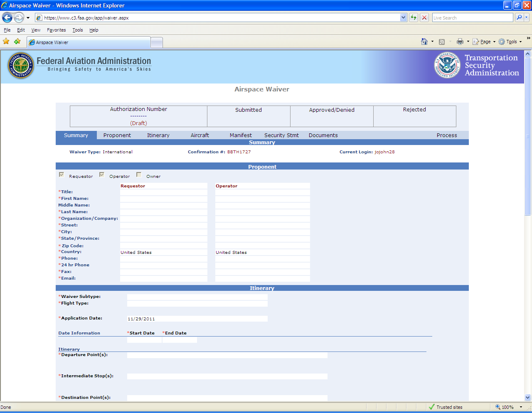The image size is (532, 413).
Task: Open Favorites Center star icon
Action: click(6, 42)
